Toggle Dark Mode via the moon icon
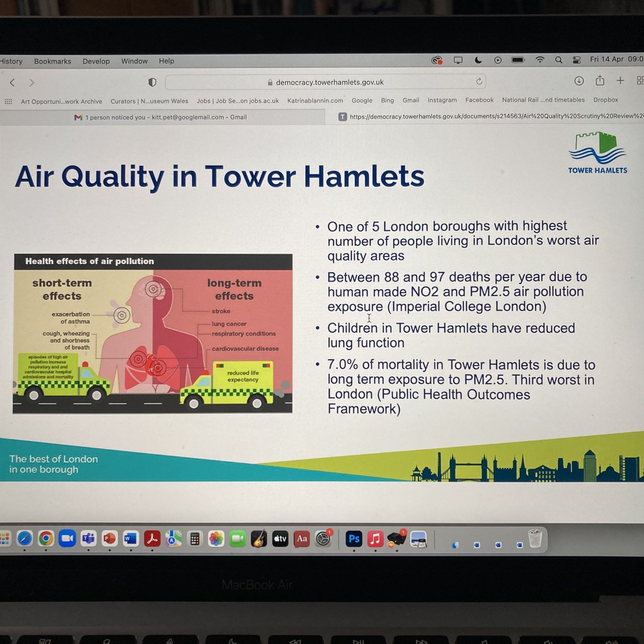 click(477, 59)
